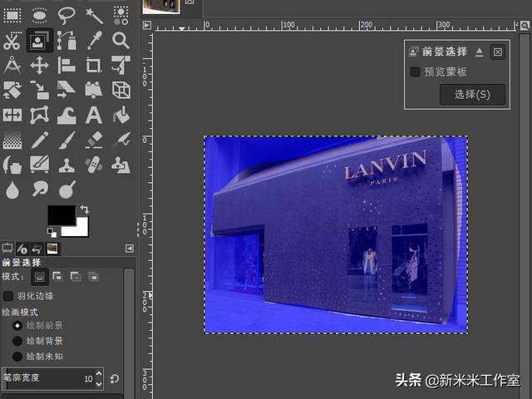Select the Cage Transform tool
Viewport: 532px width, 399px height.
coord(39,116)
